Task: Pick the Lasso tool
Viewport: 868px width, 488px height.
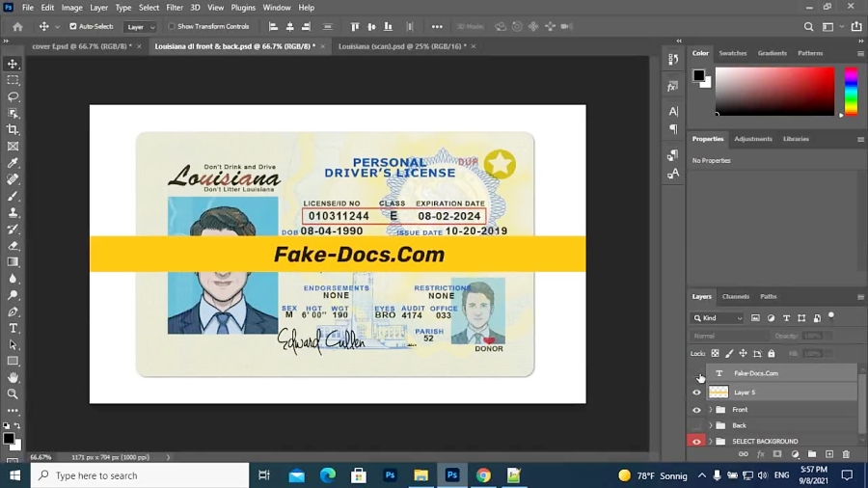Action: click(13, 96)
